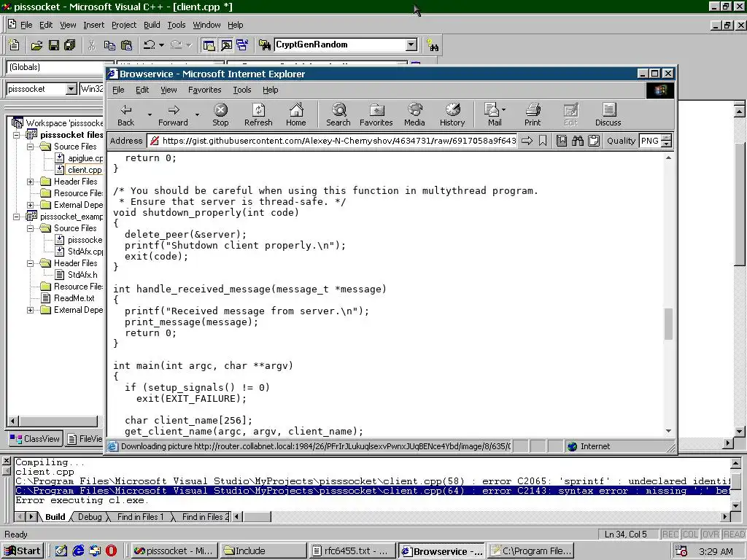Open the CryptGenRandom find combo box dropdown
Image resolution: width=747 pixels, height=560 pixels.
click(x=411, y=44)
